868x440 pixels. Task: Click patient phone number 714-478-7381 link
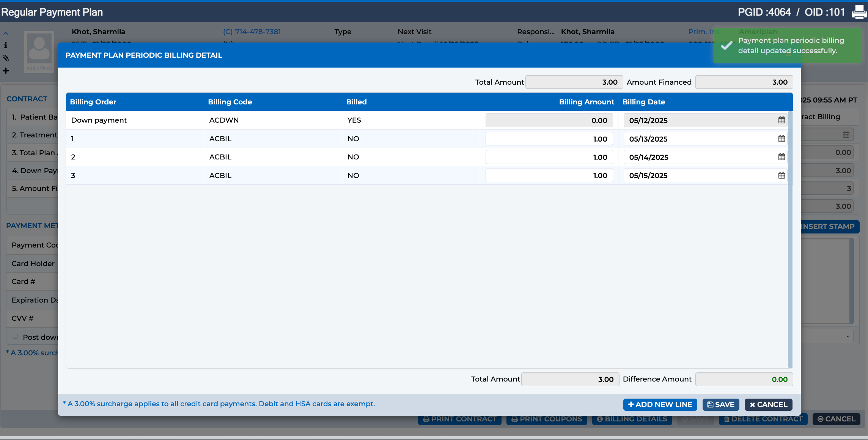tap(252, 32)
